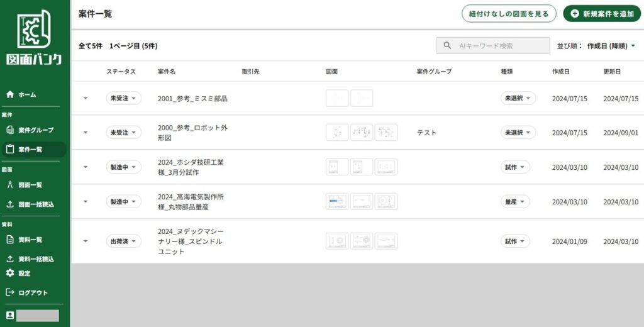The image size is (644, 327).
Task: Click the user account icon at sidebar bottom
Action: coord(10,315)
